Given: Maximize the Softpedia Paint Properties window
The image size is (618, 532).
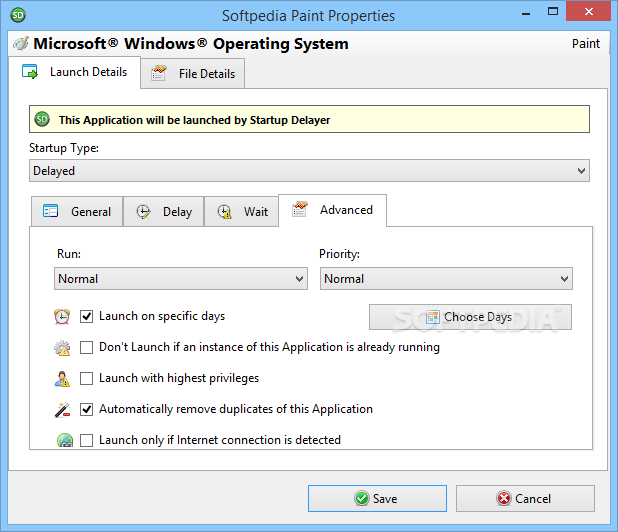Looking at the screenshot, I should [553, 11].
